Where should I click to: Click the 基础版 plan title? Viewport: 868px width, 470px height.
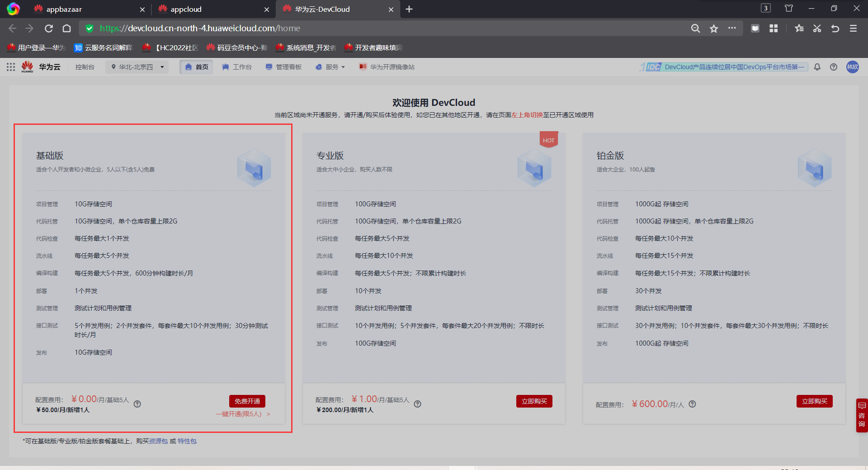(50, 156)
